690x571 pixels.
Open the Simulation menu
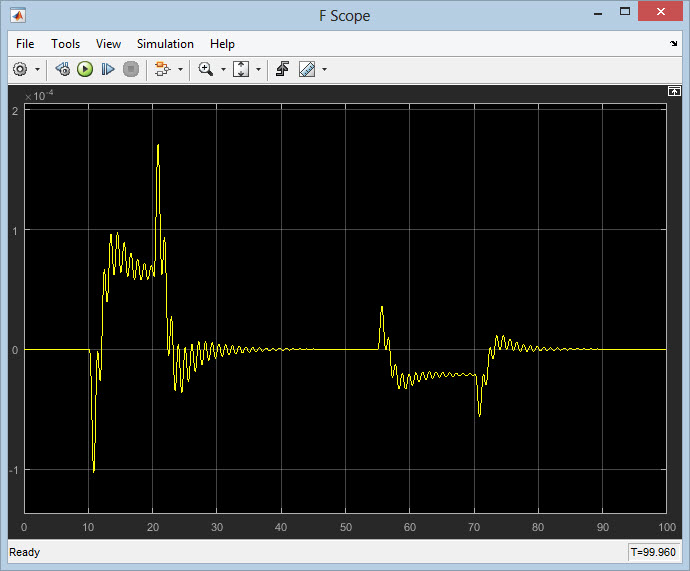pyautogui.click(x=165, y=44)
